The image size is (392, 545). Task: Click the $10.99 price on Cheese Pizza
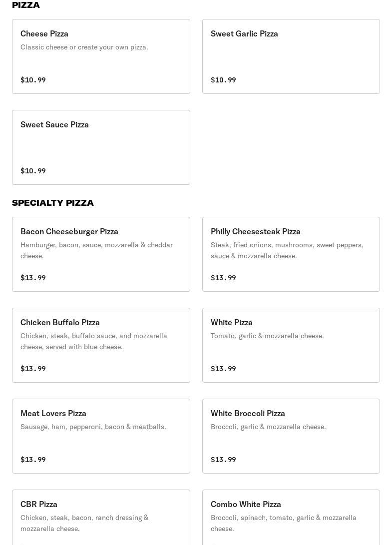[33, 80]
